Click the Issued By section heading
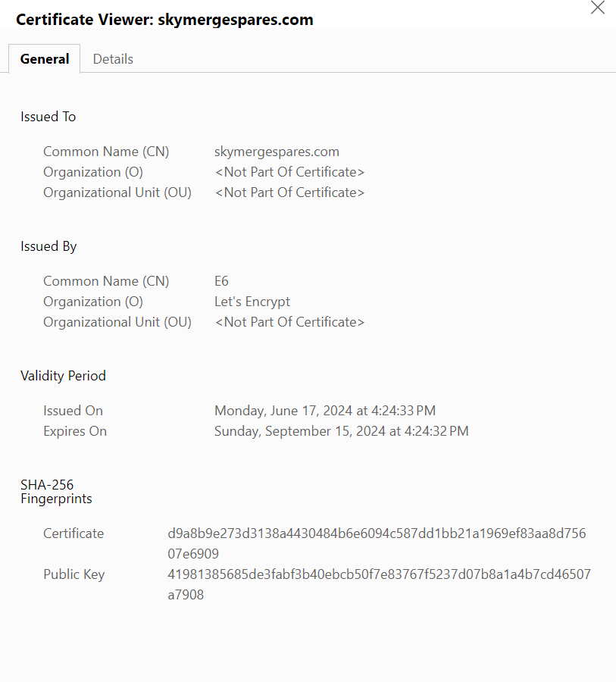 (x=48, y=246)
